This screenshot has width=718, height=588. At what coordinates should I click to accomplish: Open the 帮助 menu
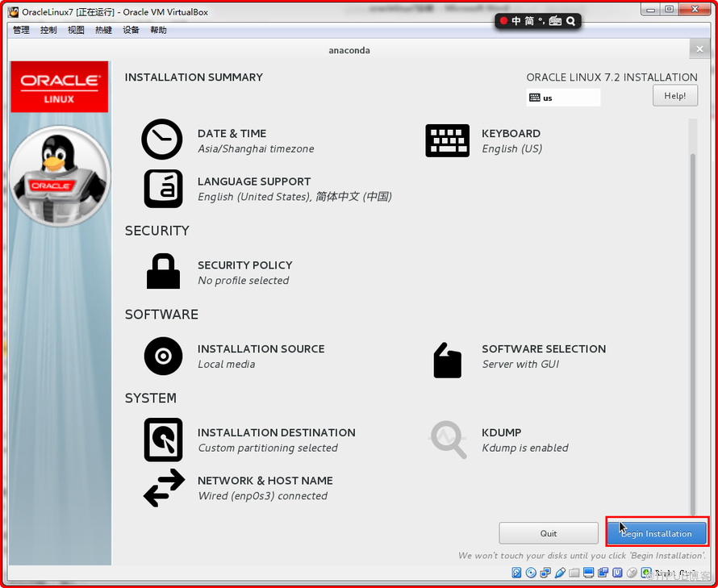click(158, 30)
